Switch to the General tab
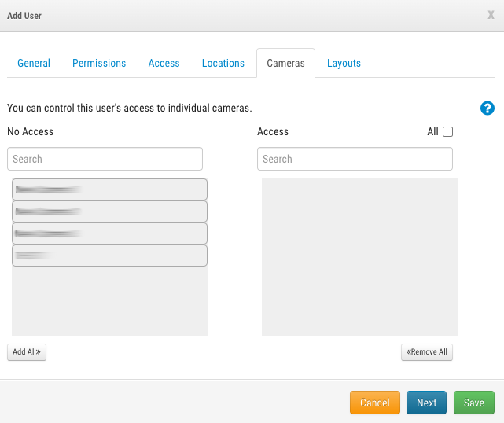The height and width of the screenshot is (423, 504). 34,63
